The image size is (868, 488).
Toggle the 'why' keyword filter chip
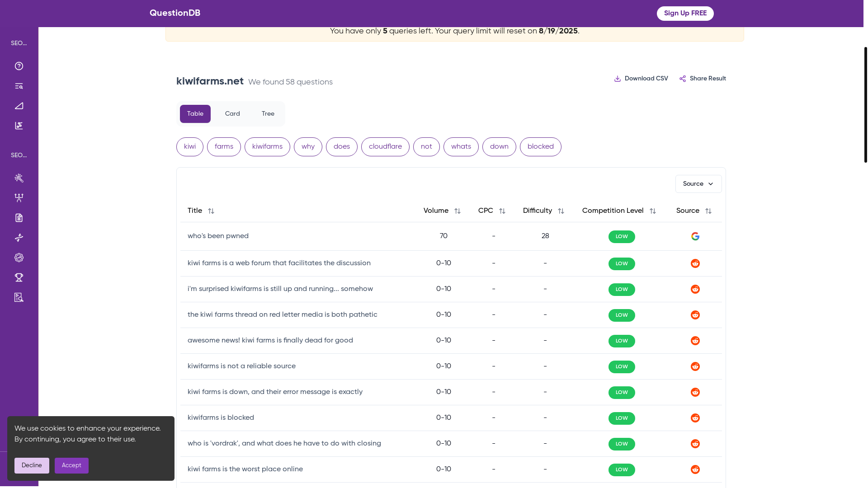coord(308,147)
